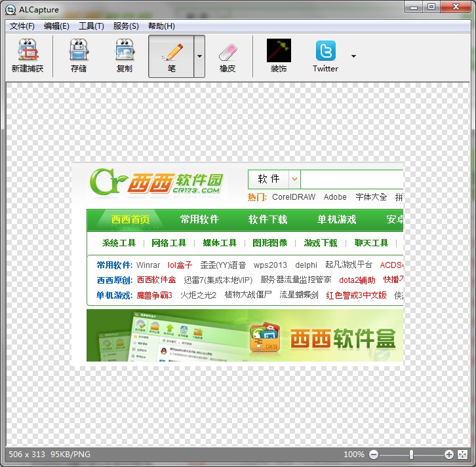Screen dimensions: 476x467
Task: Open the 服务(S) menu
Action: [126, 26]
